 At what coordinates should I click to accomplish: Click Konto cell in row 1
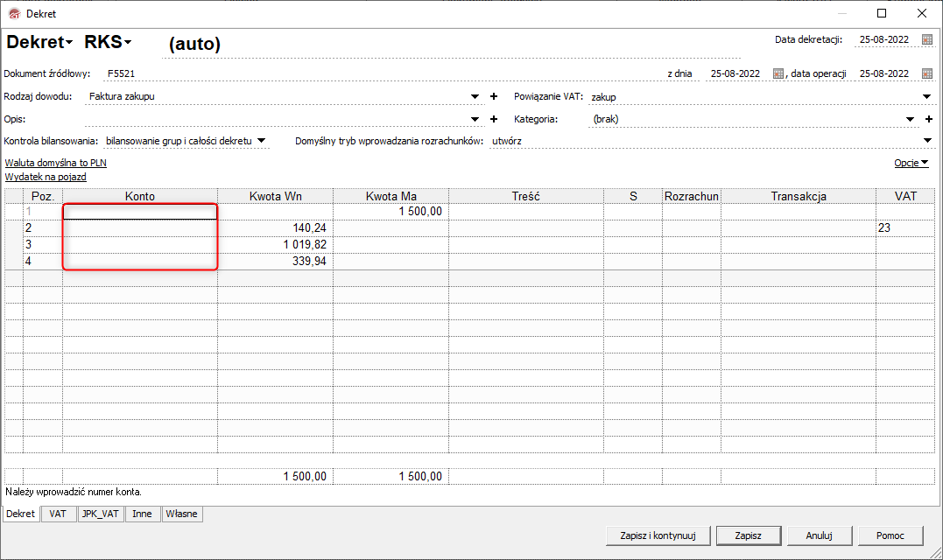pyautogui.click(x=140, y=212)
